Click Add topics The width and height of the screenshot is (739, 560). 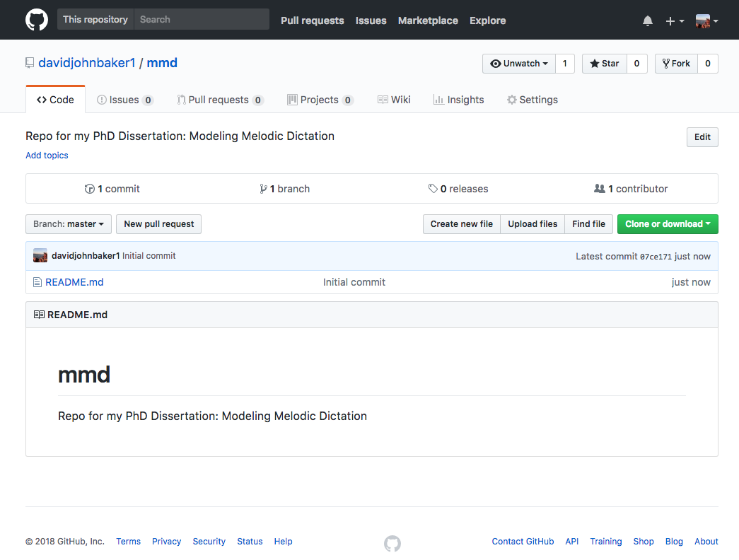pyautogui.click(x=47, y=156)
